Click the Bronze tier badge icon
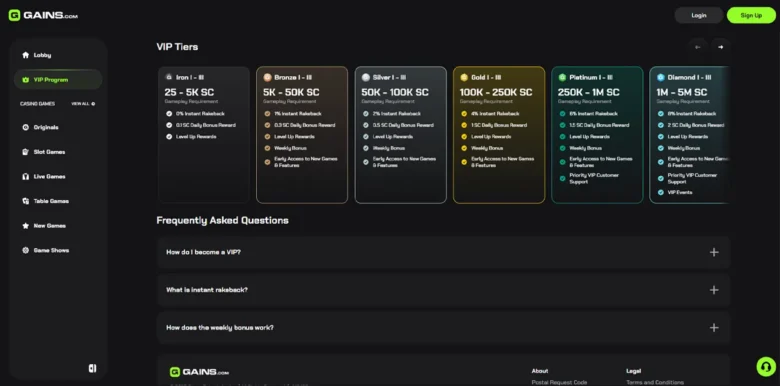This screenshot has width=780, height=386. [x=267, y=77]
